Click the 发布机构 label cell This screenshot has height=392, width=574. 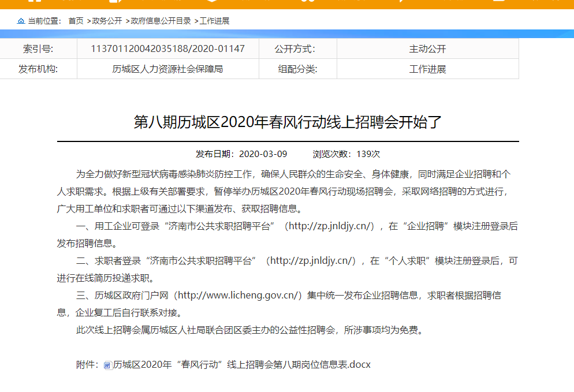click(38, 69)
